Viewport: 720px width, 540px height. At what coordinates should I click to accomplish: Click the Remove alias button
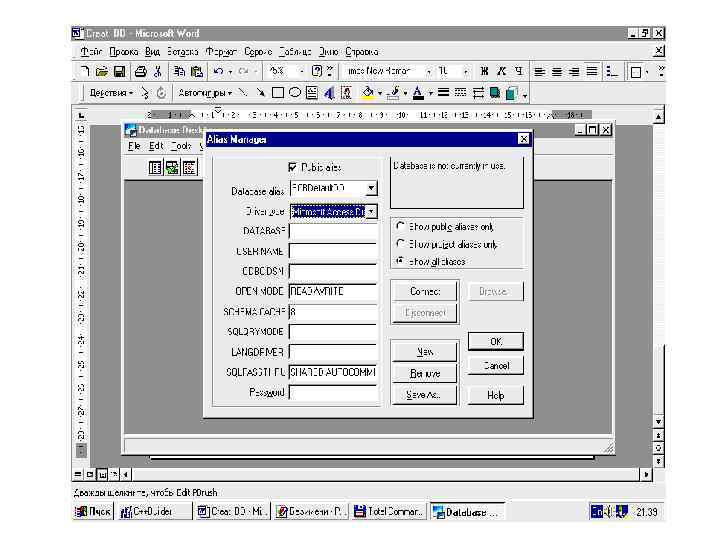coord(425,373)
